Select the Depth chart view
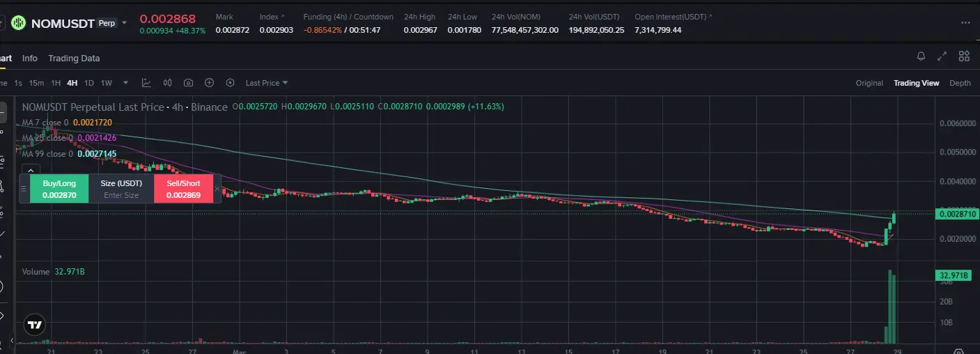 960,83
